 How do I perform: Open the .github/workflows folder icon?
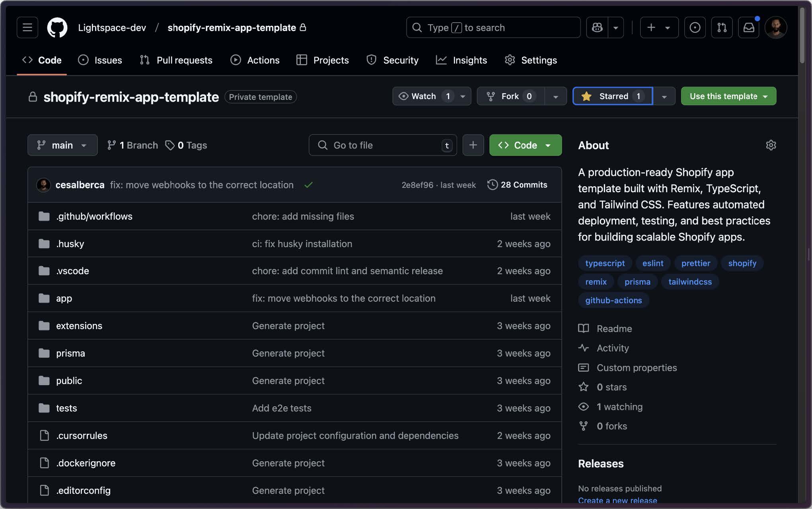(x=44, y=216)
